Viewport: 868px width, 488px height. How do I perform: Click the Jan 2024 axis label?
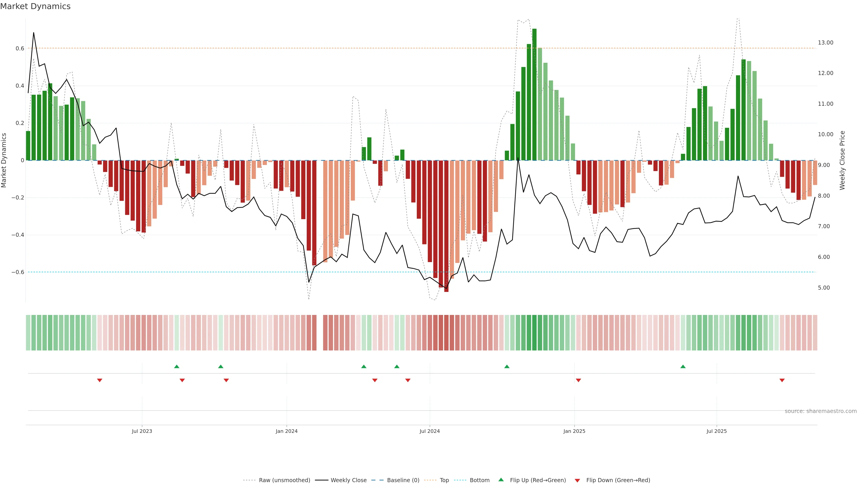286,431
